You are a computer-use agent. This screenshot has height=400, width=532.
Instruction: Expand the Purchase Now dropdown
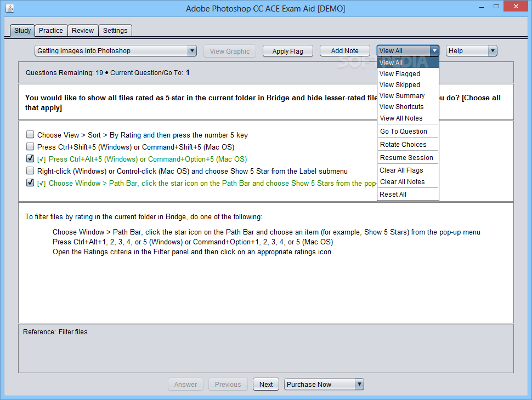(324, 385)
